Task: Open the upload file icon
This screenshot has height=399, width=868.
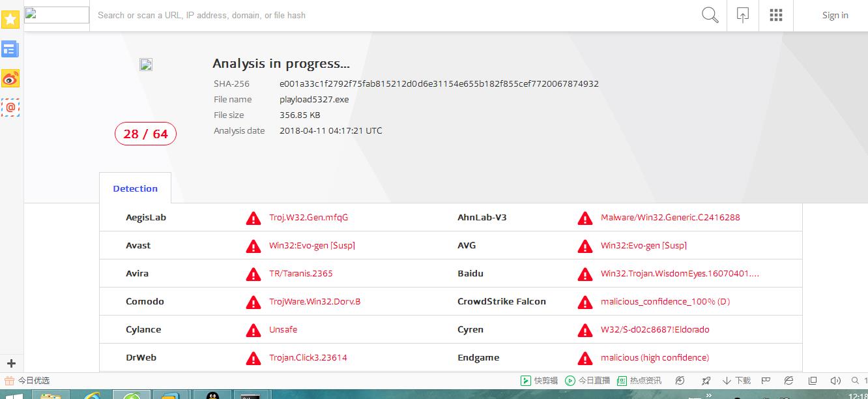Action: [743, 15]
